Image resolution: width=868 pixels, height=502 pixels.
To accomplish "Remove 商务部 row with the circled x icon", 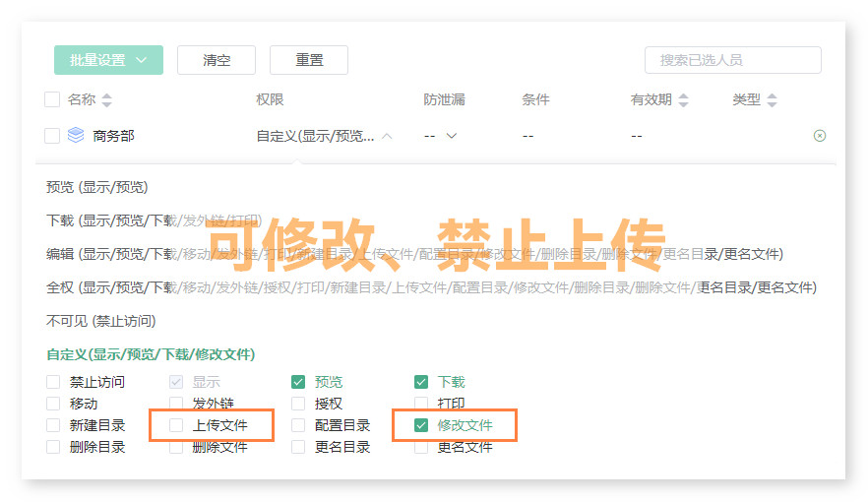I will pyautogui.click(x=820, y=136).
